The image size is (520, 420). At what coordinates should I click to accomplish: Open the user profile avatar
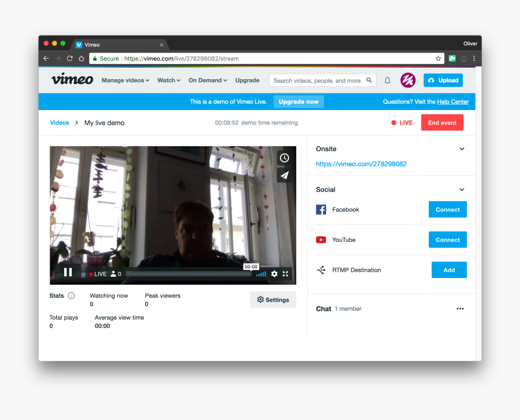point(408,80)
